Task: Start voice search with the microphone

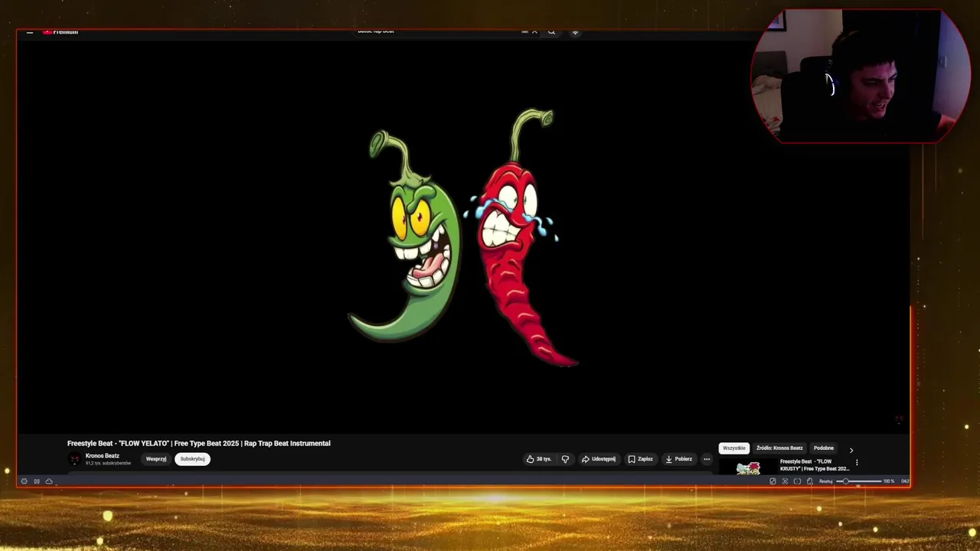Action: coord(575,31)
